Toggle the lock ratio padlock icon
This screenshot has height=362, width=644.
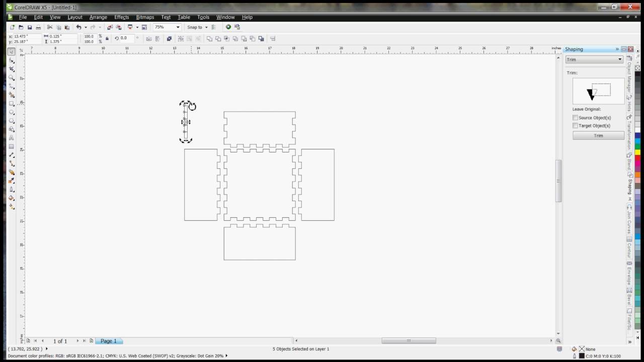pos(107,39)
